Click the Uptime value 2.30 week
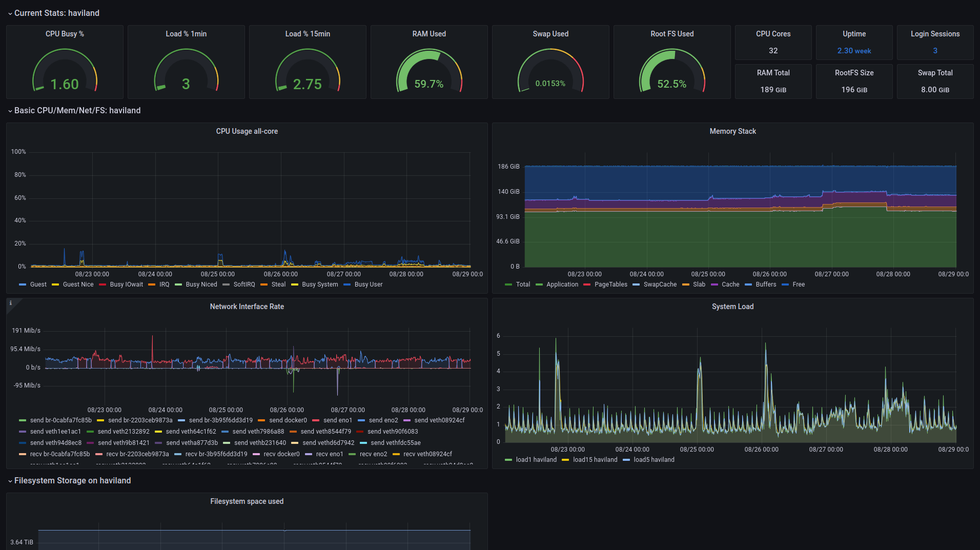 [x=854, y=51]
